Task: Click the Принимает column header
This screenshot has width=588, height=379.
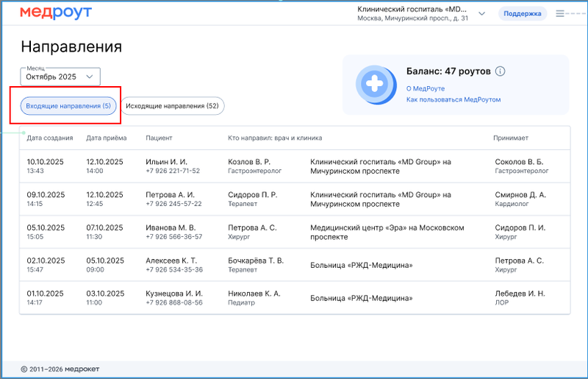Action: pos(511,138)
